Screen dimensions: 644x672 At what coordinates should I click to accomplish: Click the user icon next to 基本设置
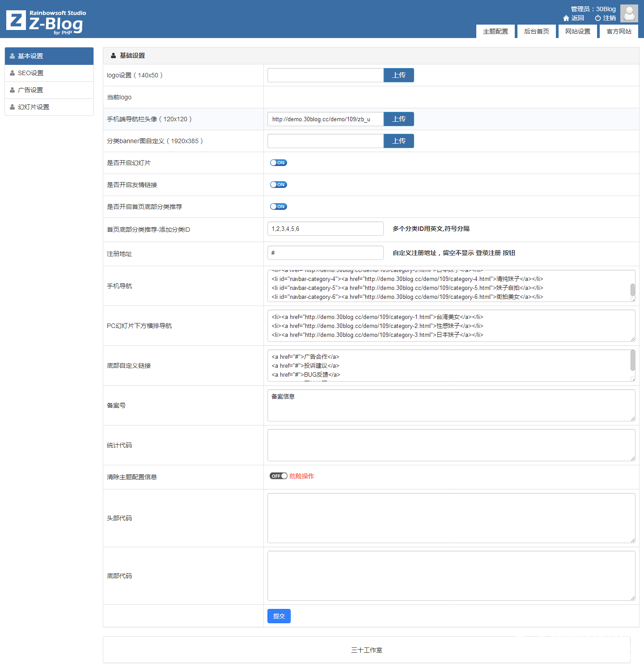point(13,56)
